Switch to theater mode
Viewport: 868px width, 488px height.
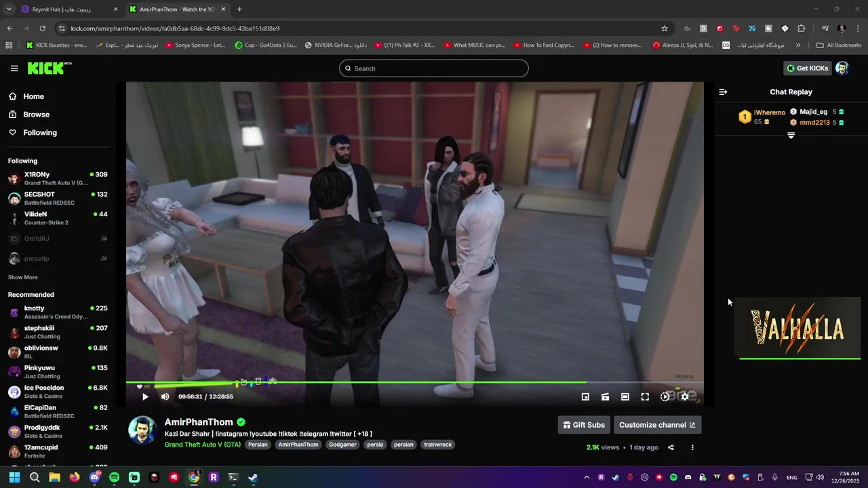pyautogui.click(x=625, y=396)
